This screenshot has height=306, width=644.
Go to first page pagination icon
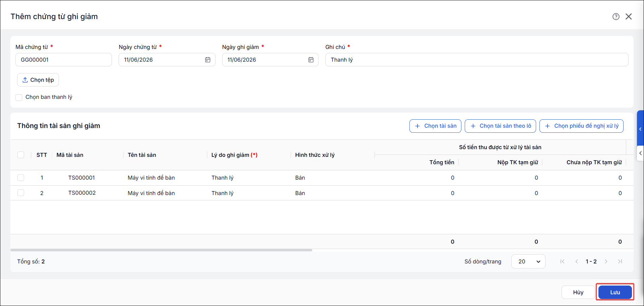[562, 261]
